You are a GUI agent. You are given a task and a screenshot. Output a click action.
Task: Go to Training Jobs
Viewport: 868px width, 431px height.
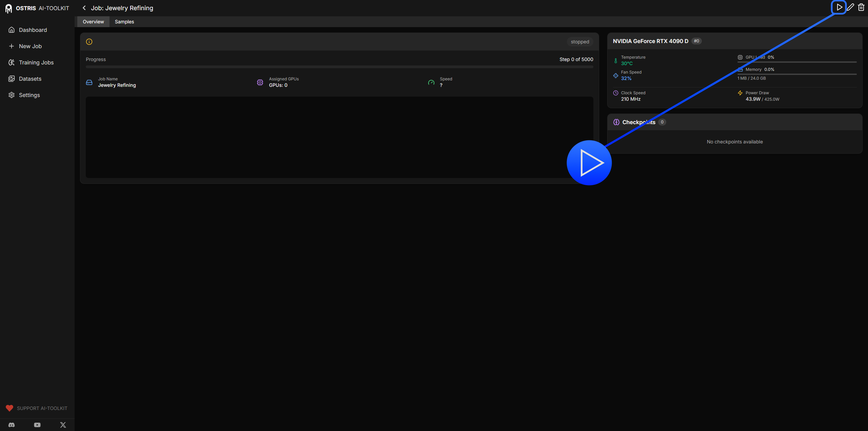pyautogui.click(x=36, y=62)
